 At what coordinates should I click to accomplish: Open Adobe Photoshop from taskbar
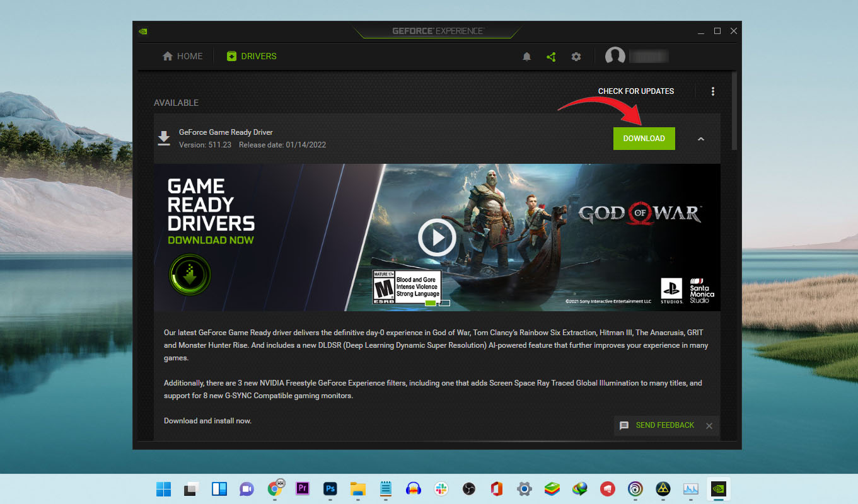coord(330,489)
